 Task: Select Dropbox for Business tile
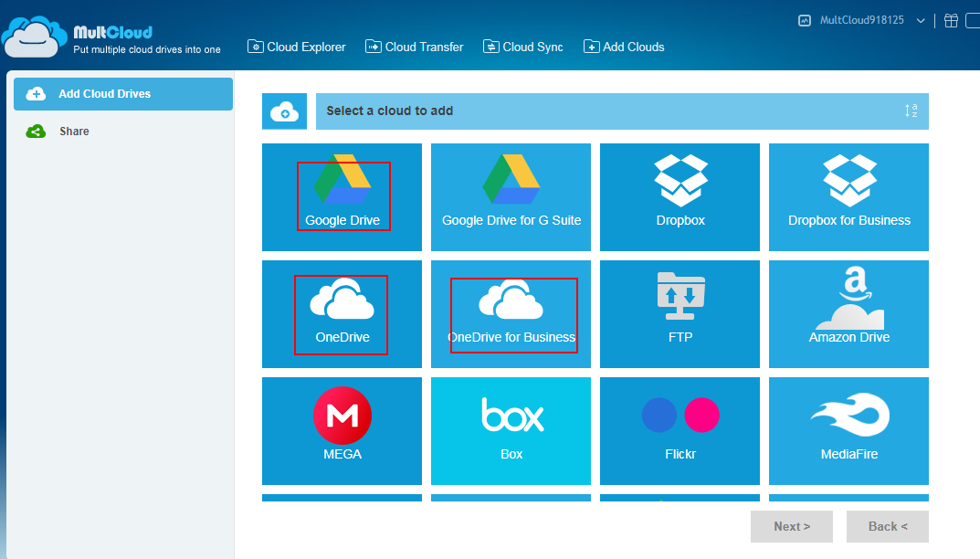click(x=848, y=197)
